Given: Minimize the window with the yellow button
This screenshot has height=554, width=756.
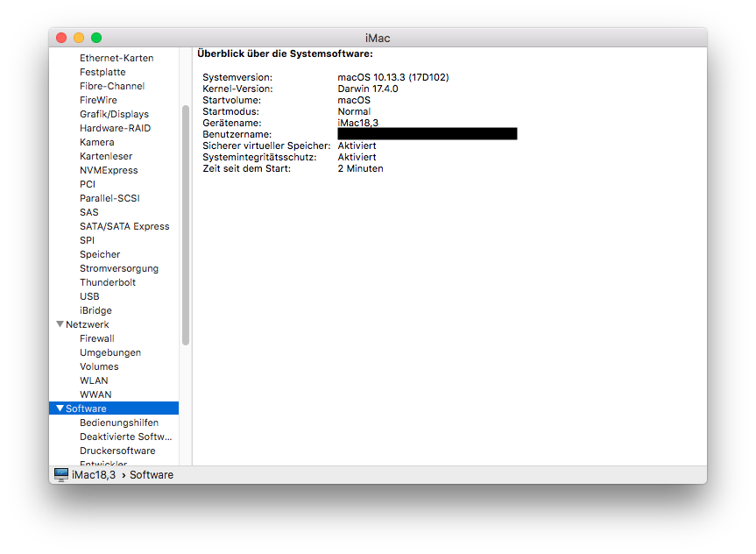Looking at the screenshot, I should pyautogui.click(x=79, y=38).
